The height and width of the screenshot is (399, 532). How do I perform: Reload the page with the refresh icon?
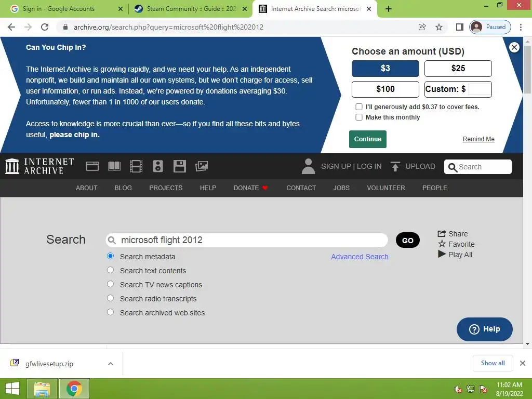pos(45,27)
